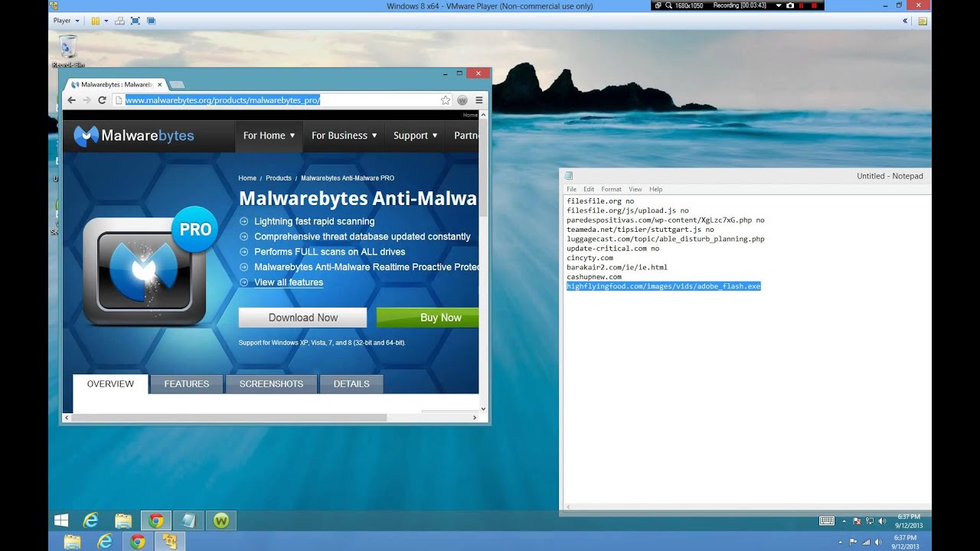Click the Download Now button
Screen dimensions: 980x551
coord(302,318)
